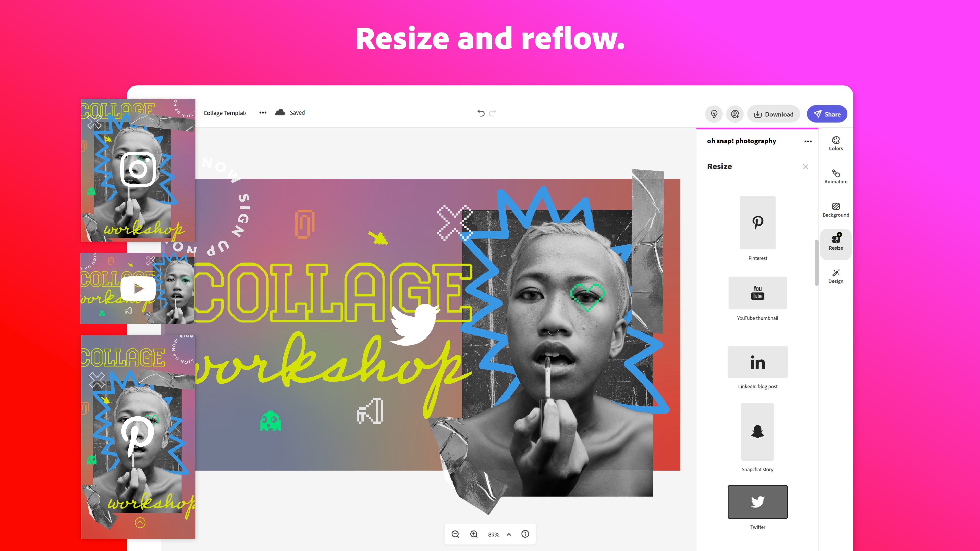Zoom in with the plus magnifier
The image size is (980, 551).
tap(474, 534)
